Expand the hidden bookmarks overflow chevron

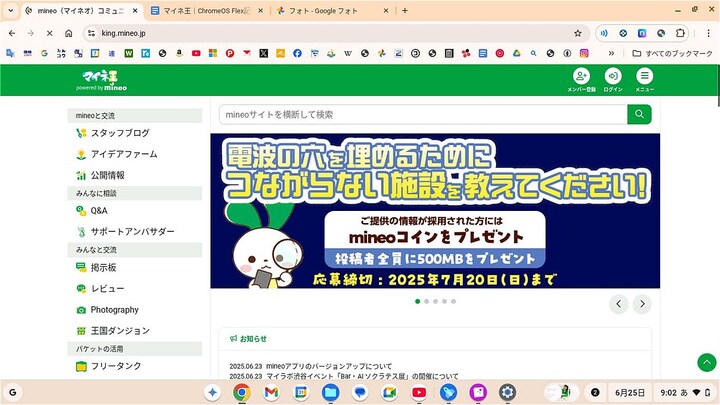(x=611, y=53)
